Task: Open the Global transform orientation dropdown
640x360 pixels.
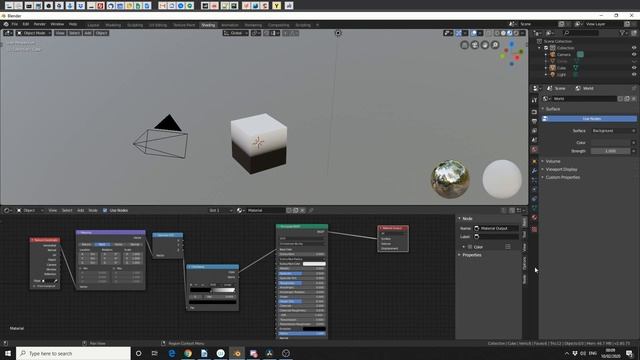Action: 236,33
